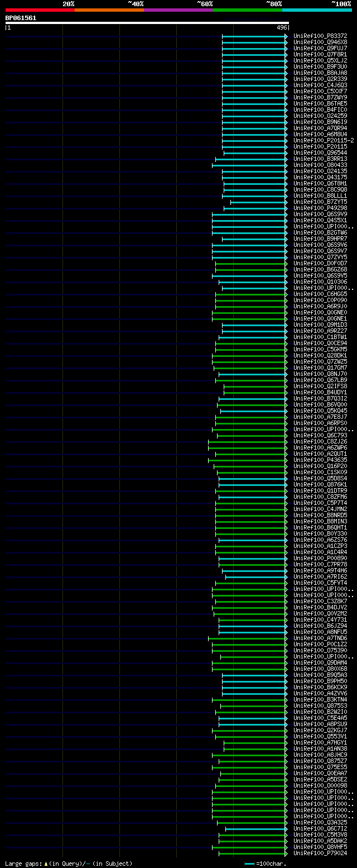Select the UniRef100_C6HGG5 label

[320, 294]
